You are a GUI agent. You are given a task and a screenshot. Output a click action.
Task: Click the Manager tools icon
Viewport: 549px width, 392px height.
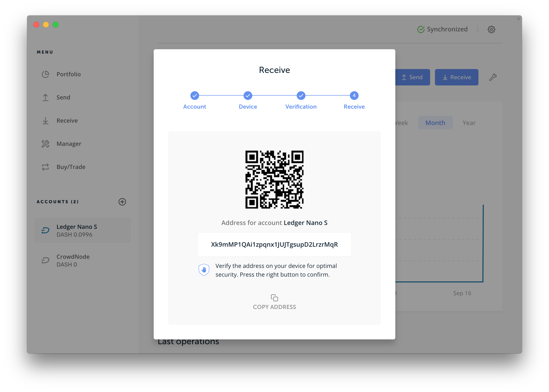pyautogui.click(x=45, y=144)
